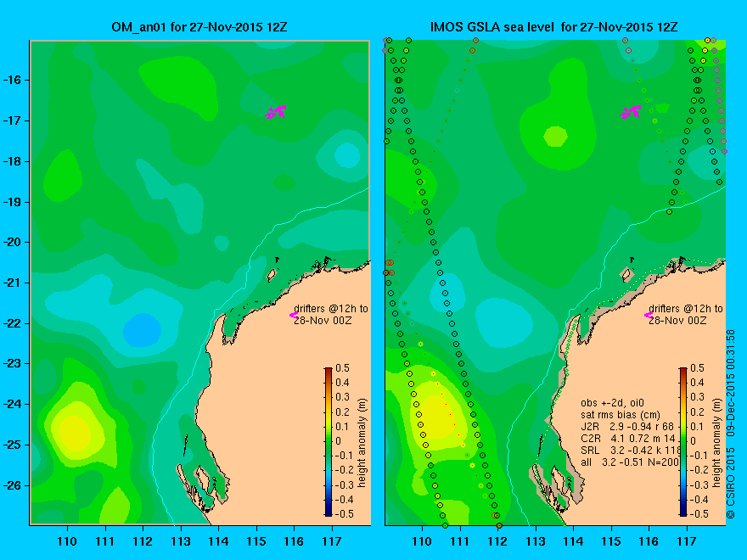Viewport: 747px width, 560px height.
Task: Click latitude label -20 on the y-axis
Action: pyautogui.click(x=14, y=242)
